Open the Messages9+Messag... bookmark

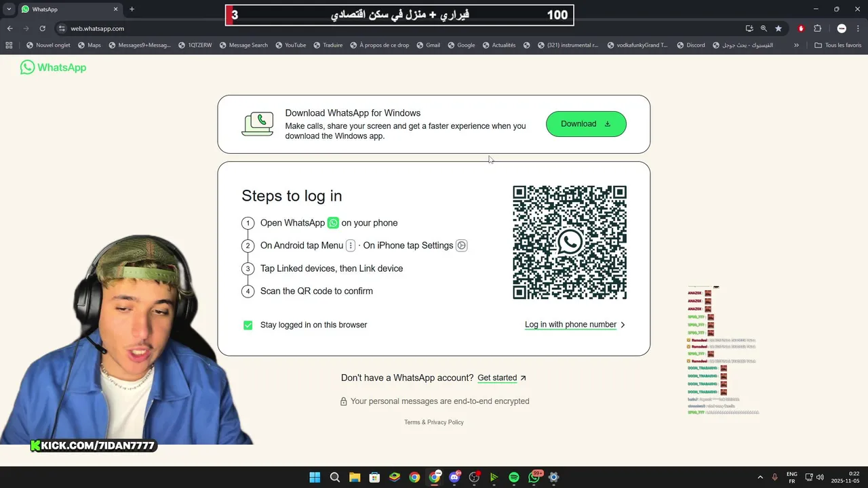[x=139, y=45]
